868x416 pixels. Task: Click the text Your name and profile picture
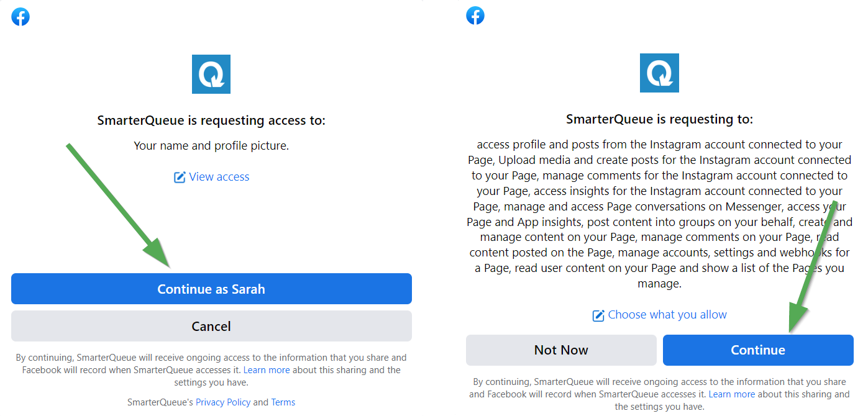(211, 145)
